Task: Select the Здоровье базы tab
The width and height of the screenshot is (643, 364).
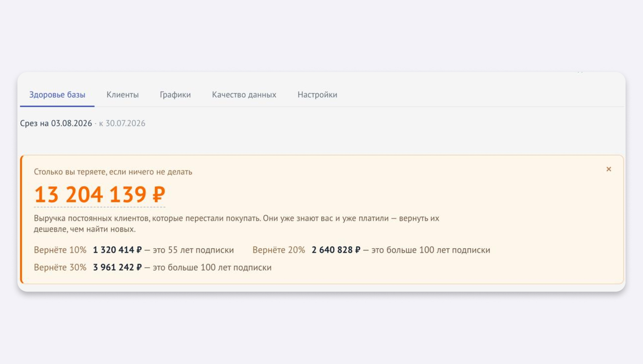Action: [57, 95]
